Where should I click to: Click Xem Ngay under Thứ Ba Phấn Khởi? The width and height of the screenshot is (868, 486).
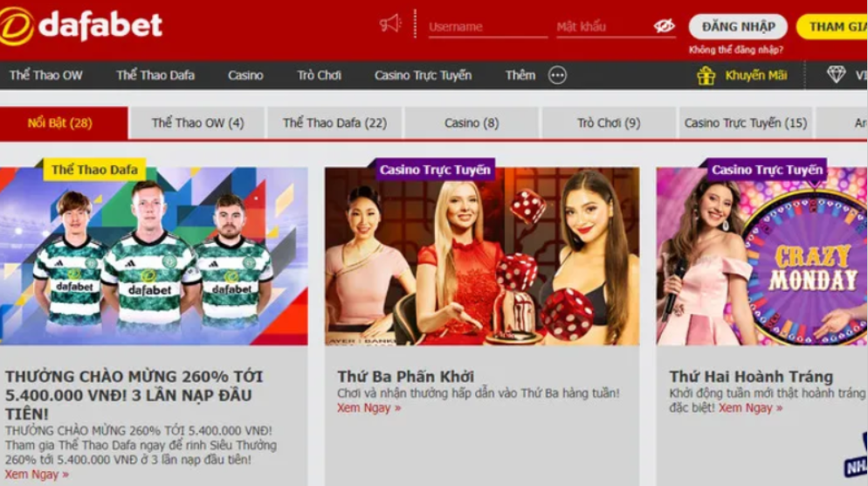[x=369, y=408]
